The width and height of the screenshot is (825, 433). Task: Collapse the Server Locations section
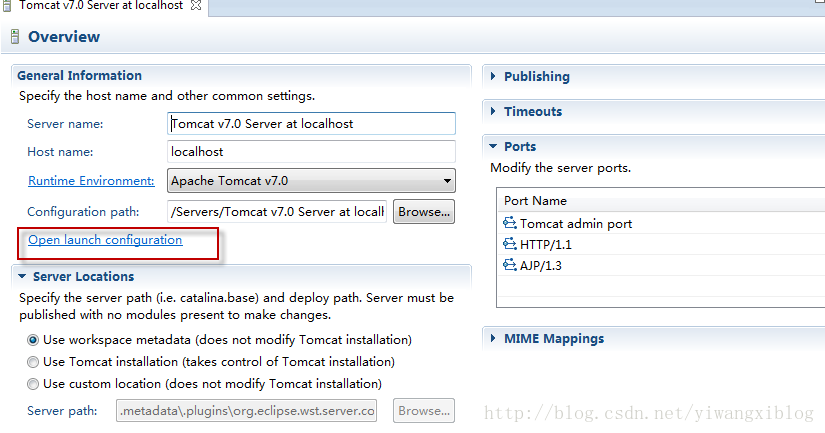[x=22, y=276]
